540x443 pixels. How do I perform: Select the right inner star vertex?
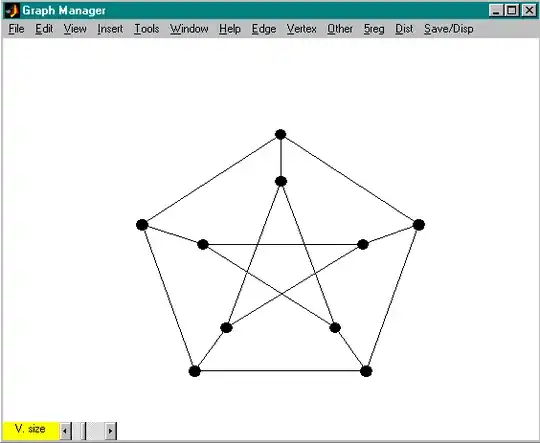(363, 245)
